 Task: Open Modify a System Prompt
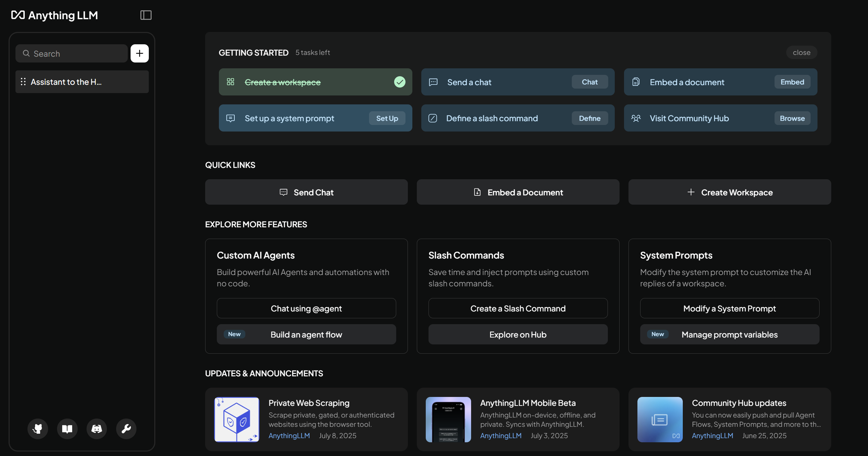click(729, 308)
